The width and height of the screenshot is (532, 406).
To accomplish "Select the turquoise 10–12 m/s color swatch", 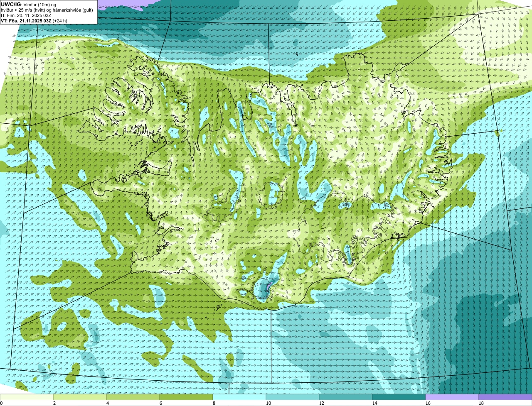I will [293, 397].
